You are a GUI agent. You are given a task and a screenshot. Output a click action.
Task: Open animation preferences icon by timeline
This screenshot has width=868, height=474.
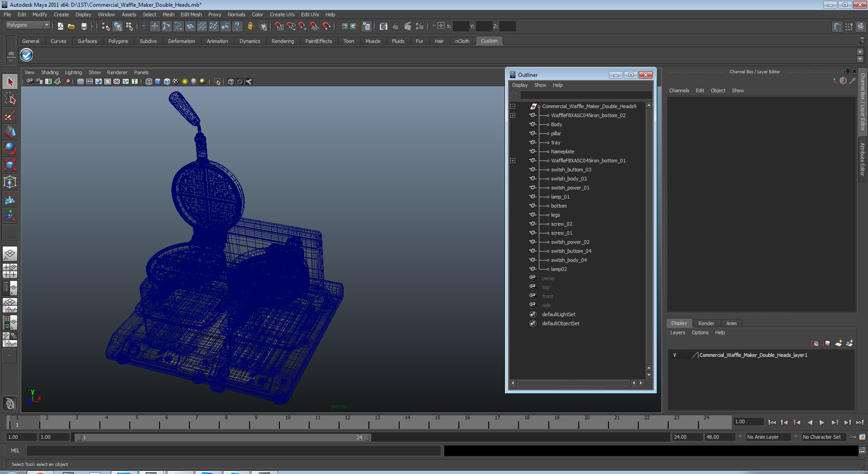862,437
